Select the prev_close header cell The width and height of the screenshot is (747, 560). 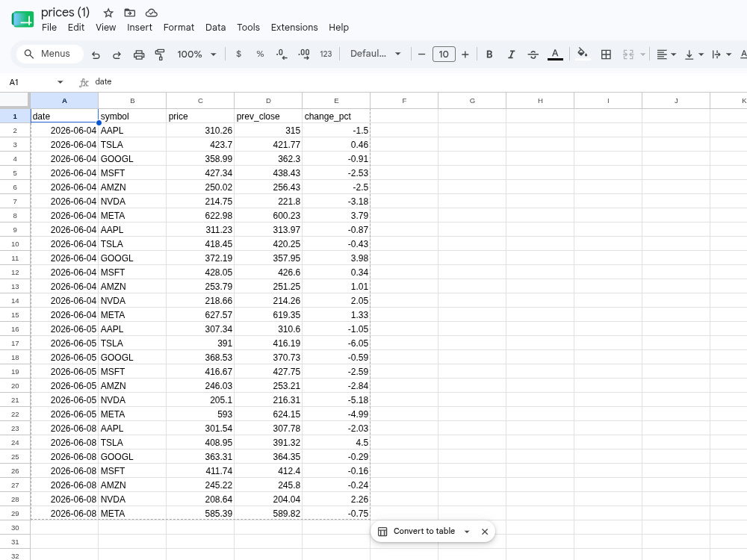[268, 116]
